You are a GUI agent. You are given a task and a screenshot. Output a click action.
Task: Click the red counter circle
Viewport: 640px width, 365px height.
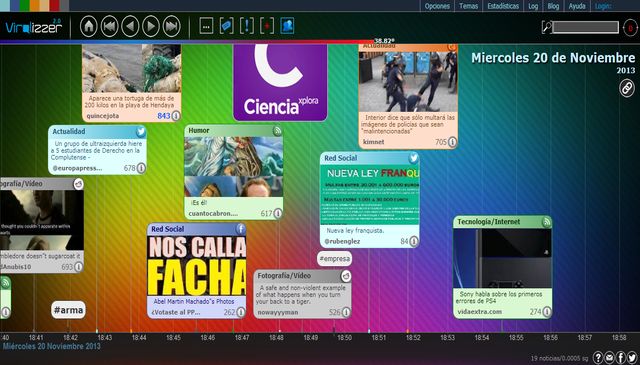(630, 28)
